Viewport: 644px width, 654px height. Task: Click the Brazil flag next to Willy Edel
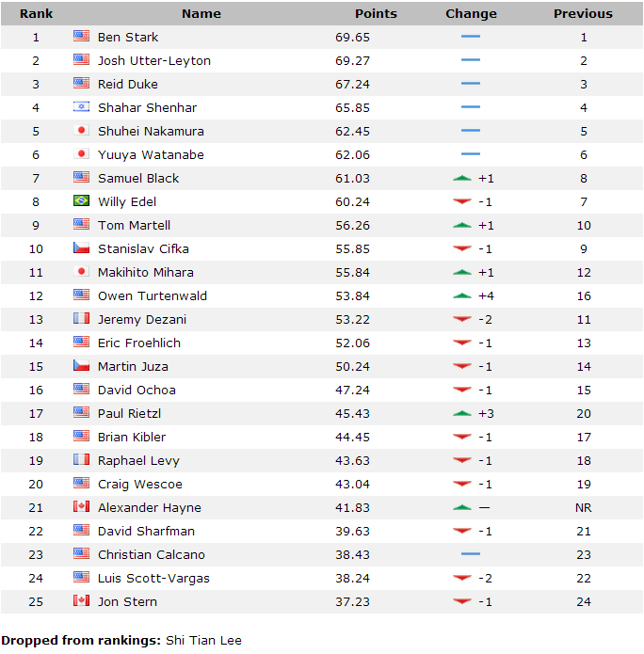(x=81, y=201)
